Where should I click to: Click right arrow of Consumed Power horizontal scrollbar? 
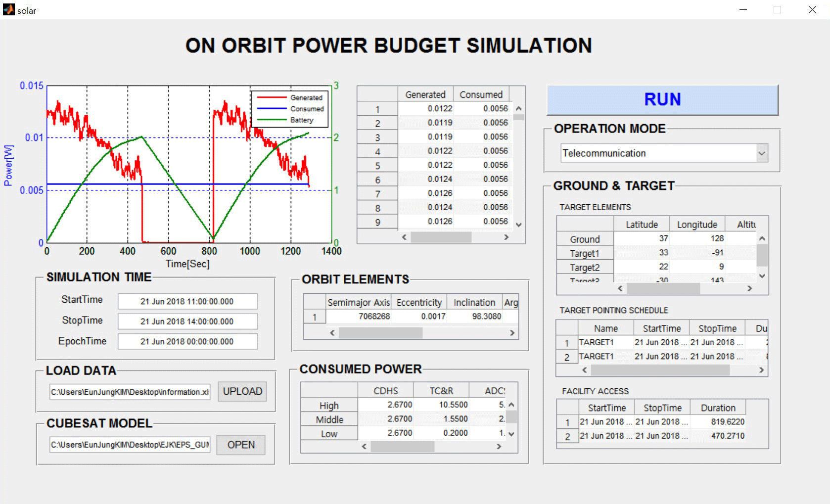tap(499, 447)
